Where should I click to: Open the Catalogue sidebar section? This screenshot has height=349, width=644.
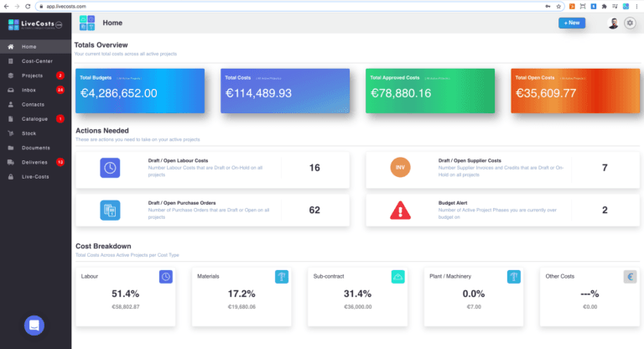(x=35, y=119)
